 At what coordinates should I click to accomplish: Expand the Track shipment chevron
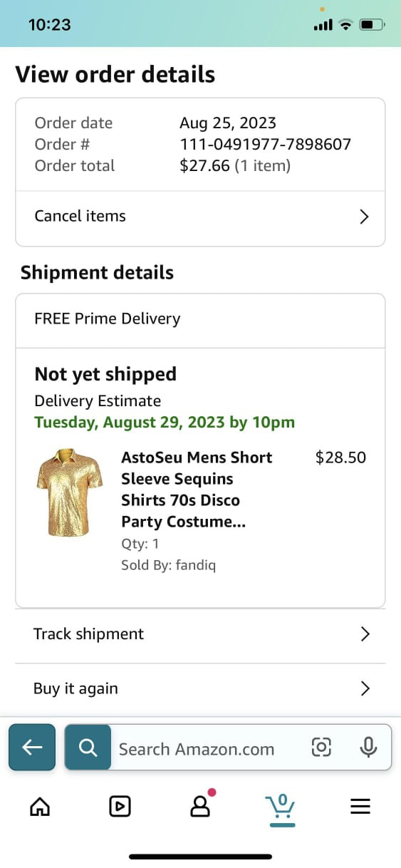click(365, 634)
